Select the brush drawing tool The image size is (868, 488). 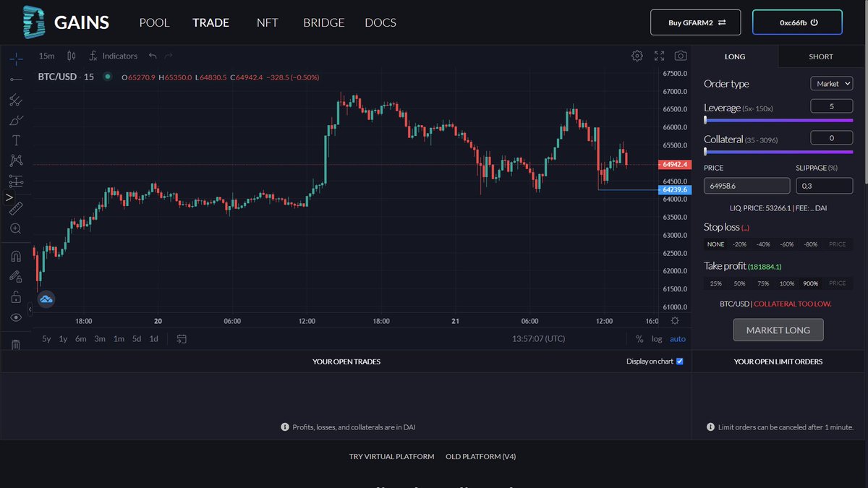(x=16, y=120)
